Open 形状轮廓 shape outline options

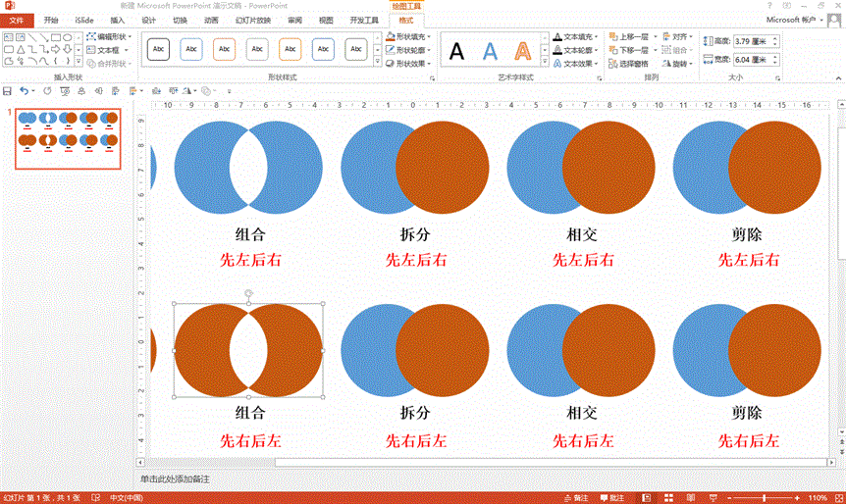tap(408, 50)
